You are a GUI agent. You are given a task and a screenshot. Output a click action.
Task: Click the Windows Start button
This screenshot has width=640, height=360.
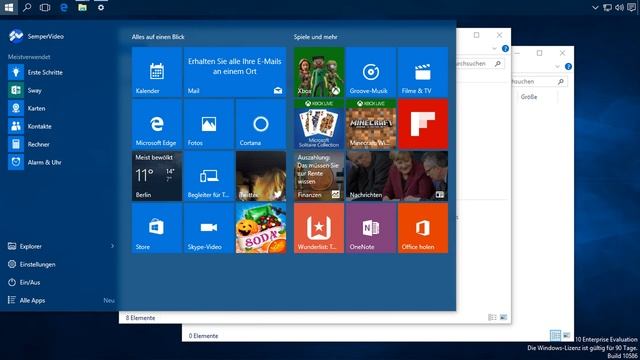pyautogui.click(x=9, y=7)
